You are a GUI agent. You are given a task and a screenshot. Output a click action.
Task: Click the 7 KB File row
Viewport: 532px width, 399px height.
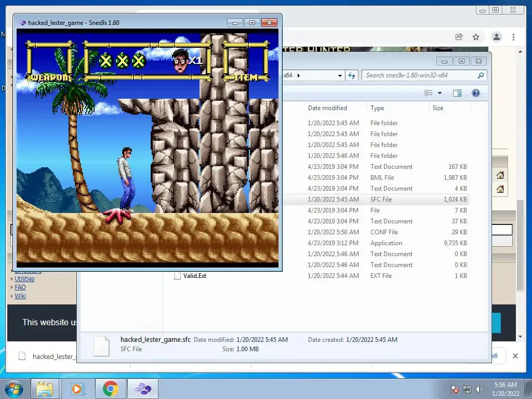pos(376,210)
